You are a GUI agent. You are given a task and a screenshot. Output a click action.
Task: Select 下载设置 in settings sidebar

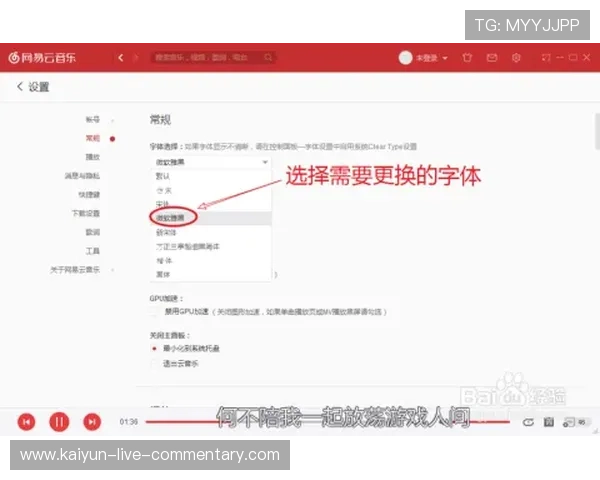pyautogui.click(x=86, y=213)
